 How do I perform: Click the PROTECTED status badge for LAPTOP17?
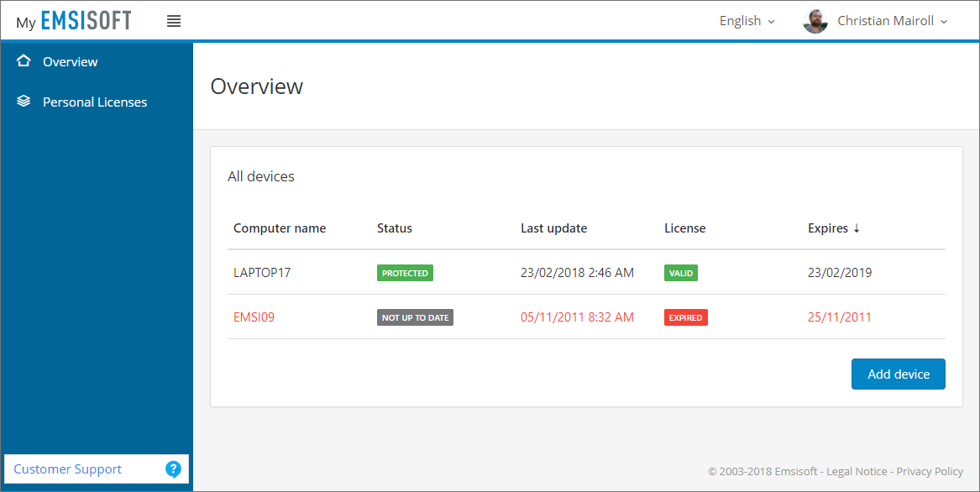coord(406,273)
